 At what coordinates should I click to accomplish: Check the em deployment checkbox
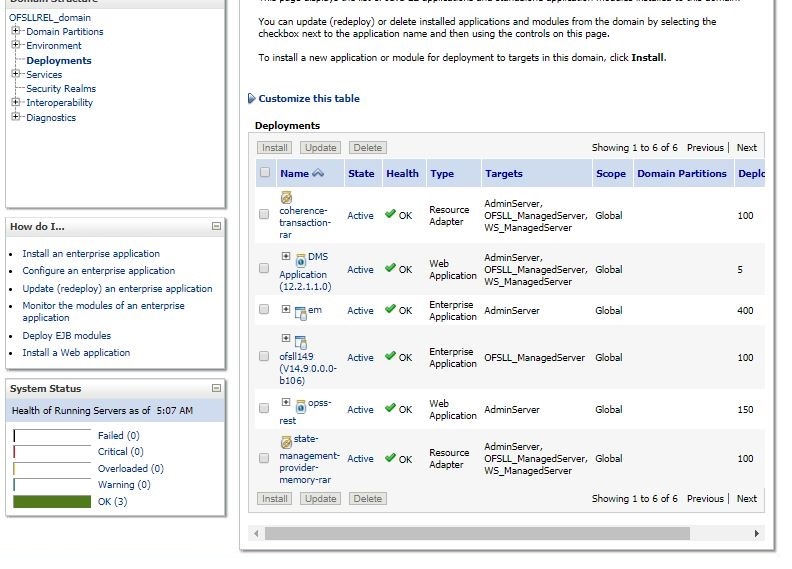click(264, 309)
